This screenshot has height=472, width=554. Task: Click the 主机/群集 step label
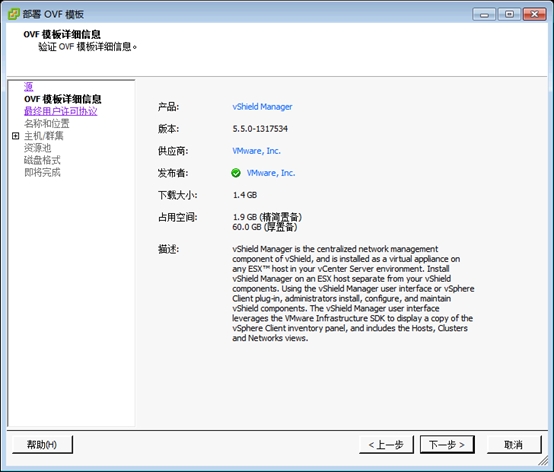tap(43, 136)
